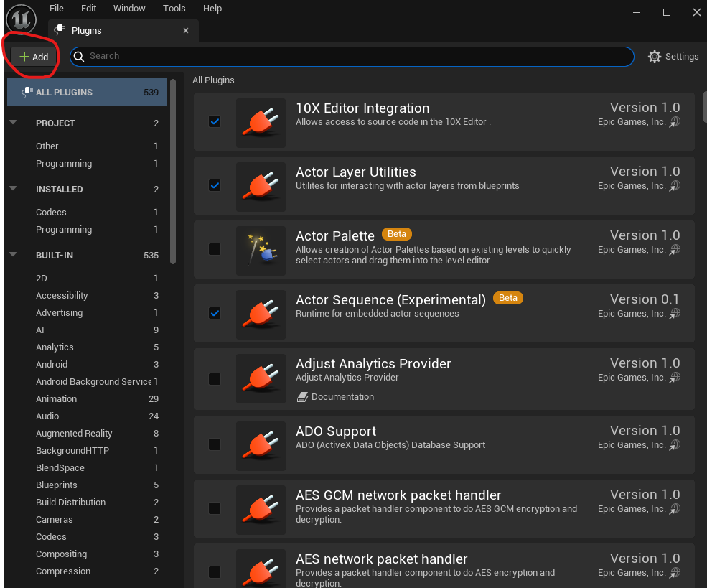Image resolution: width=707 pixels, height=588 pixels.
Task: Open the Epic Games web icon for Adjust Analytics Provider
Action: tap(675, 378)
